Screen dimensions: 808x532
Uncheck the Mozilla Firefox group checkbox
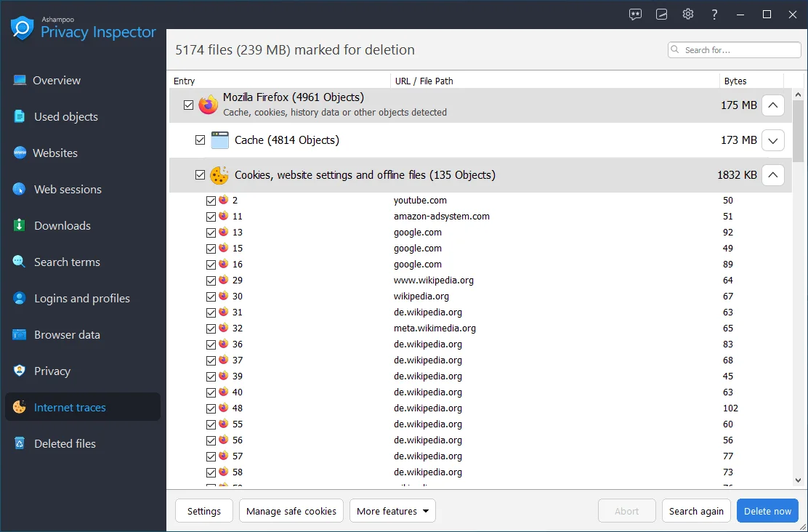[188, 105]
